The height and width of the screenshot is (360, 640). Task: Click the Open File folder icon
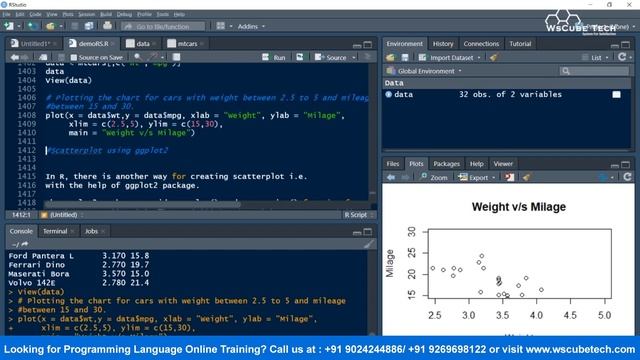(50, 26)
